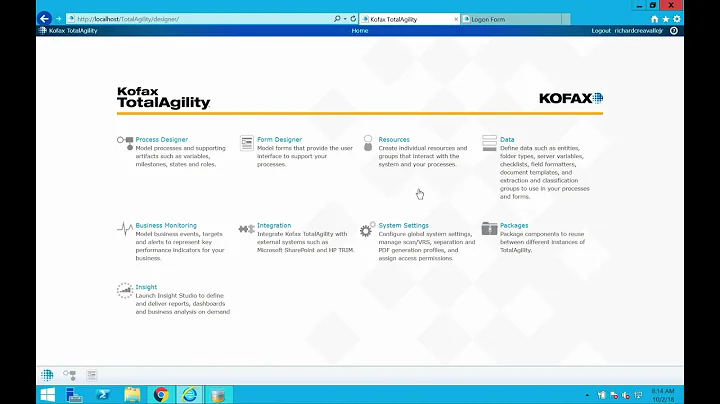
Task: Open PowerShell from the taskbar
Action: coord(103,395)
